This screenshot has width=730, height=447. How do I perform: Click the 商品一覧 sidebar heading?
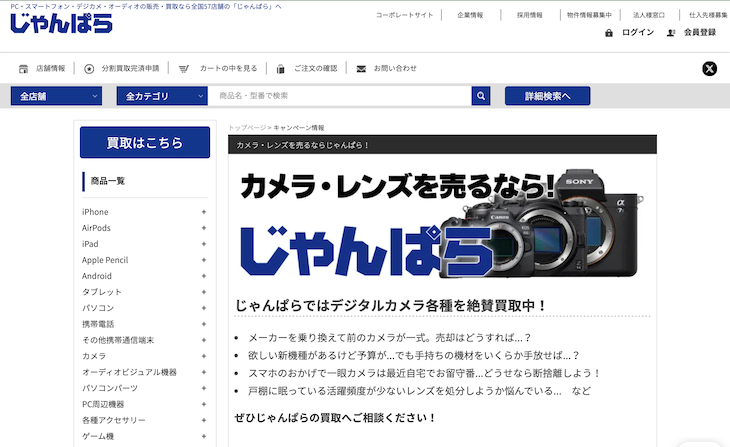coord(108,181)
